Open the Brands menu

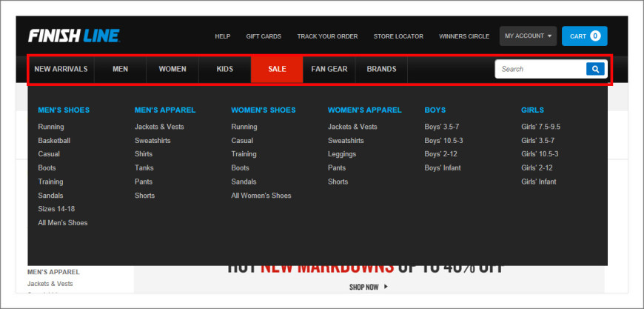tap(381, 69)
